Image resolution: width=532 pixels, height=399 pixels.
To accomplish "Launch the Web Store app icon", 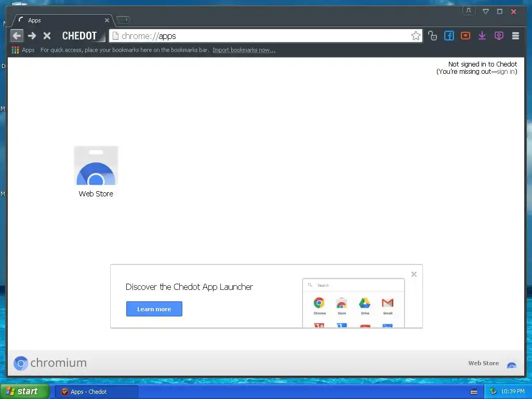I will 96,171.
